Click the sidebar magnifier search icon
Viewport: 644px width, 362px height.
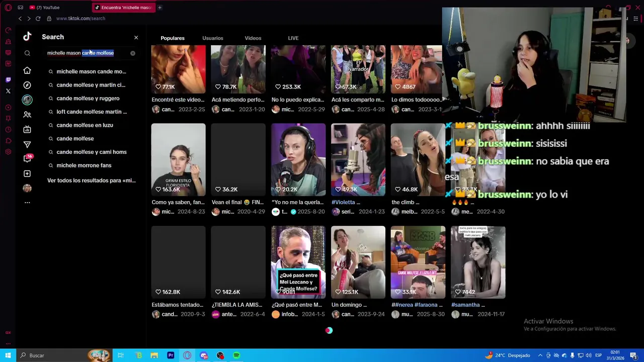27,53
